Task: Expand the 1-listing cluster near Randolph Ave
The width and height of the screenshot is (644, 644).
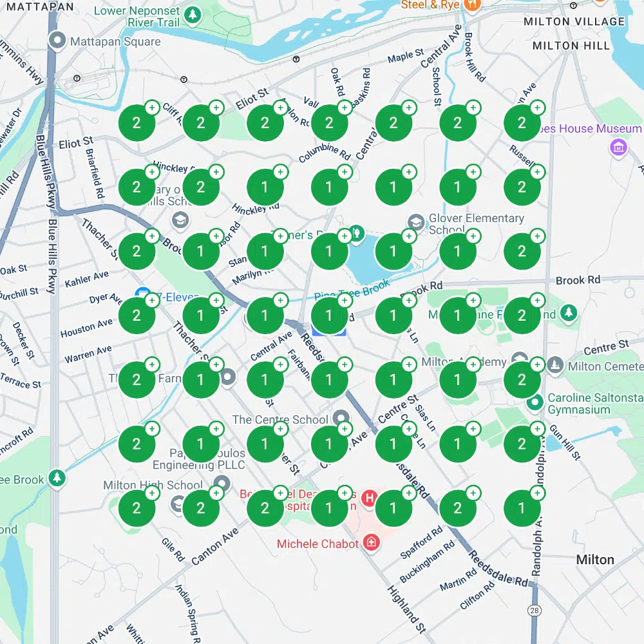Action: [x=523, y=507]
